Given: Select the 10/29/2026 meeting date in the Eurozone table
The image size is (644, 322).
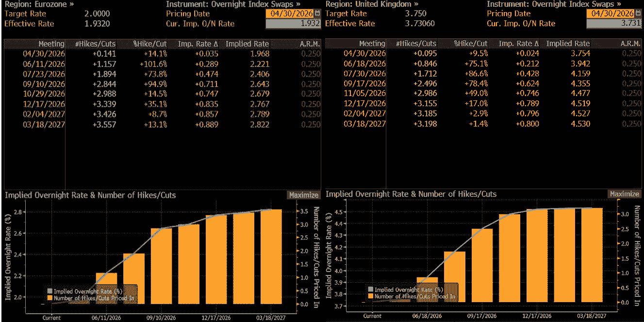Looking at the screenshot, I should 44,94.
